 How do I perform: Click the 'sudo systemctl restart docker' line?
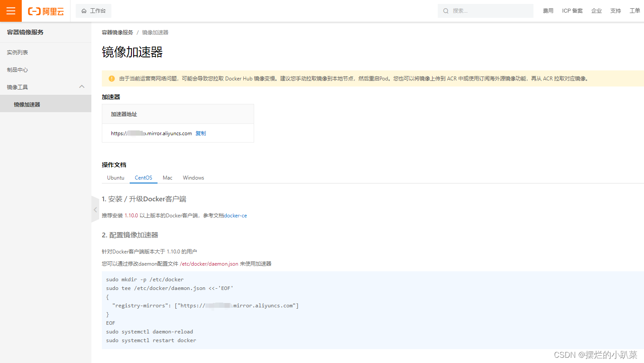(151, 340)
